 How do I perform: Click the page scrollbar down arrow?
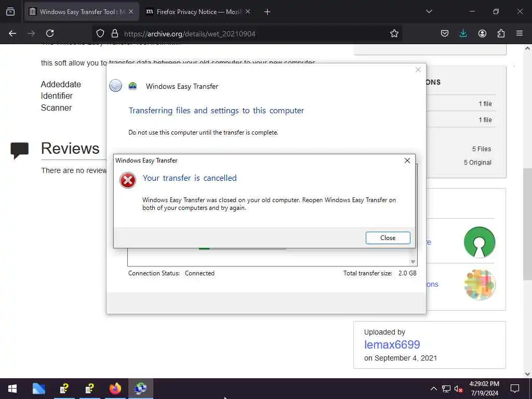pos(527,374)
